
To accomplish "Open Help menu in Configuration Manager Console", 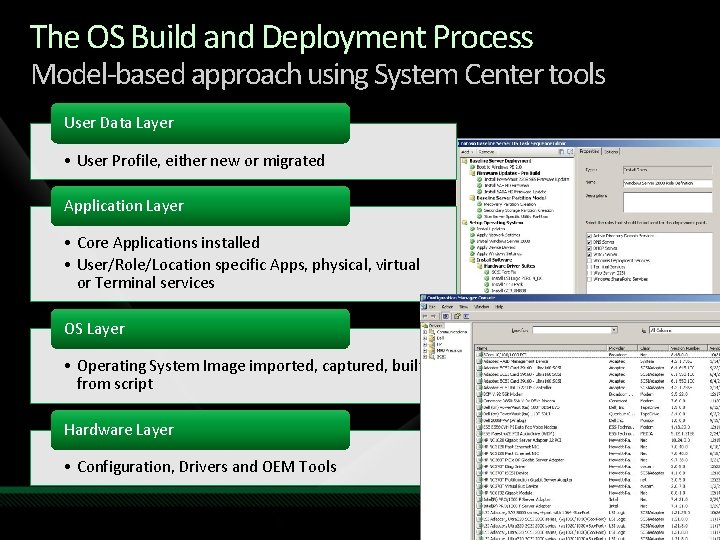I will (x=499, y=307).
